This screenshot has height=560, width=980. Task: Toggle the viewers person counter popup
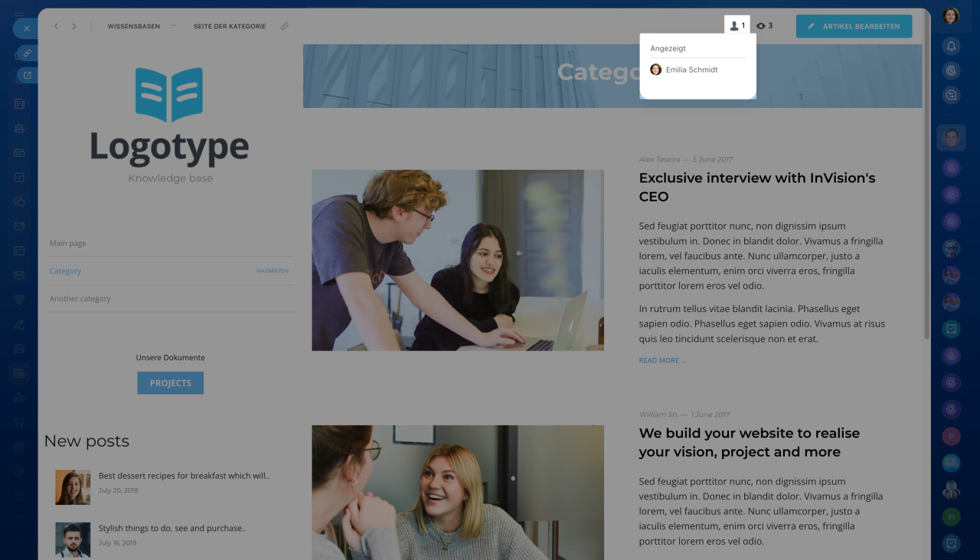737,26
